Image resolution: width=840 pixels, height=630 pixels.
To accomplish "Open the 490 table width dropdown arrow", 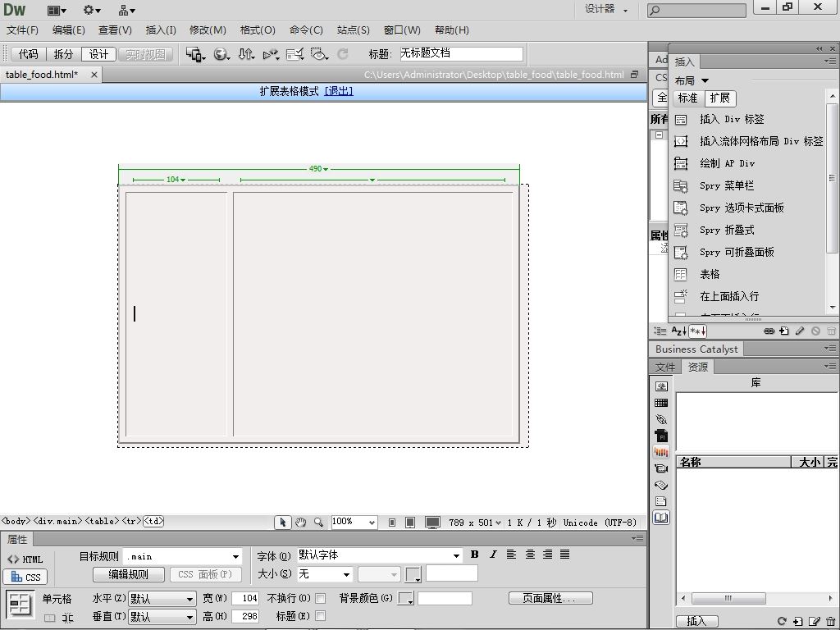I will pyautogui.click(x=326, y=169).
